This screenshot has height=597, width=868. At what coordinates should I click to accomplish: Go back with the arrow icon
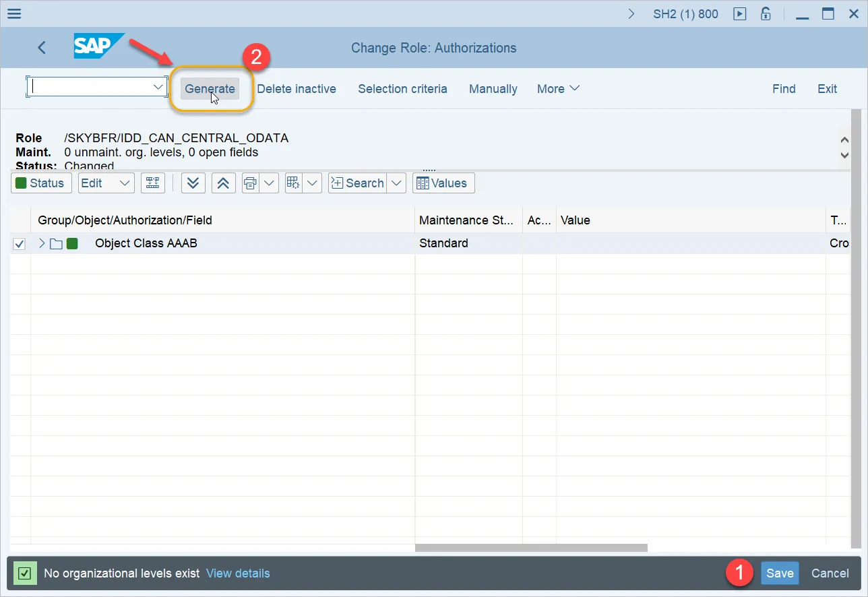click(42, 47)
